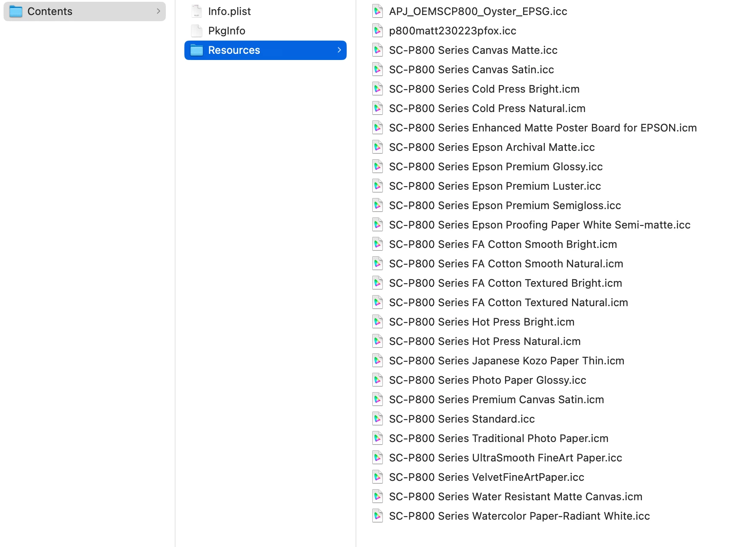Click icon of Epson Premium Luster.icc
Viewport: 756px width, 547px height.
pyautogui.click(x=378, y=186)
